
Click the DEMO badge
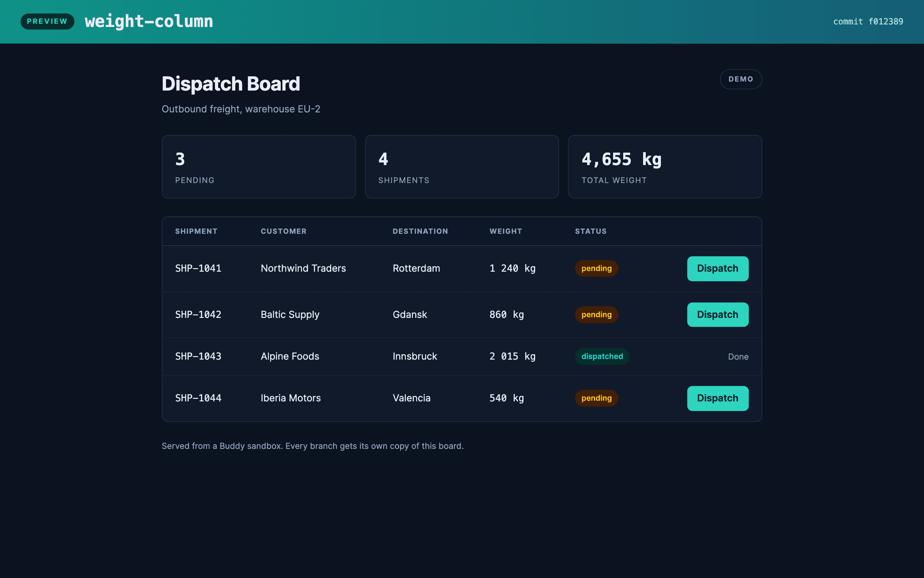coord(741,79)
